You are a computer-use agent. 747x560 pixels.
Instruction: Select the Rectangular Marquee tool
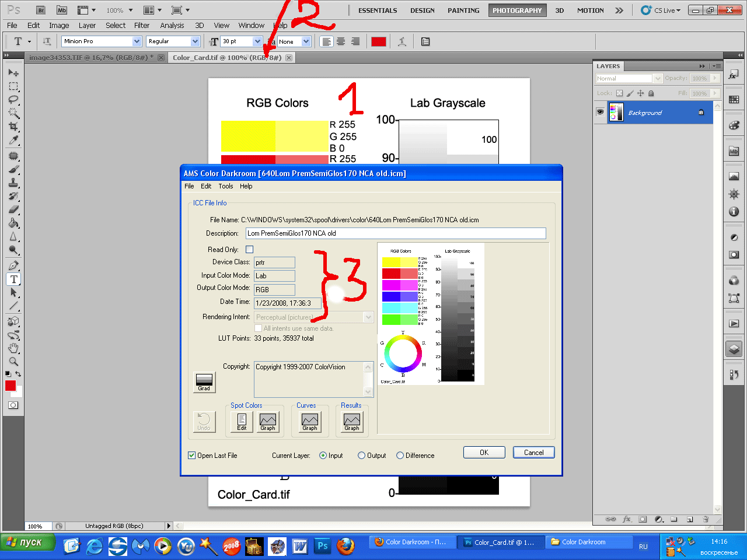pyautogui.click(x=13, y=86)
